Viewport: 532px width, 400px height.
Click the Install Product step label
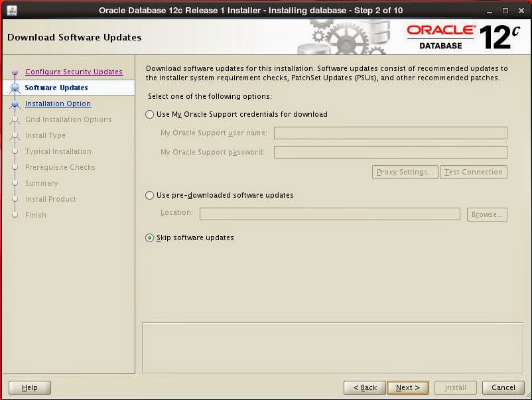point(50,199)
